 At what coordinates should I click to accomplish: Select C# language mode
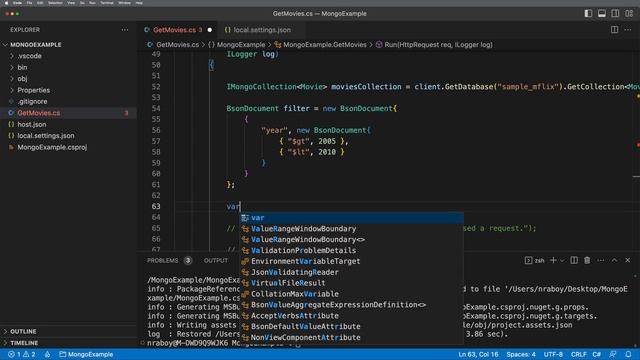596,354
